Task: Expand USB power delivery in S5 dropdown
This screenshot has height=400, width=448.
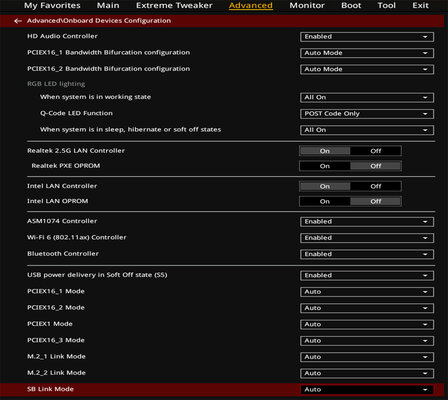Action: click(x=367, y=276)
